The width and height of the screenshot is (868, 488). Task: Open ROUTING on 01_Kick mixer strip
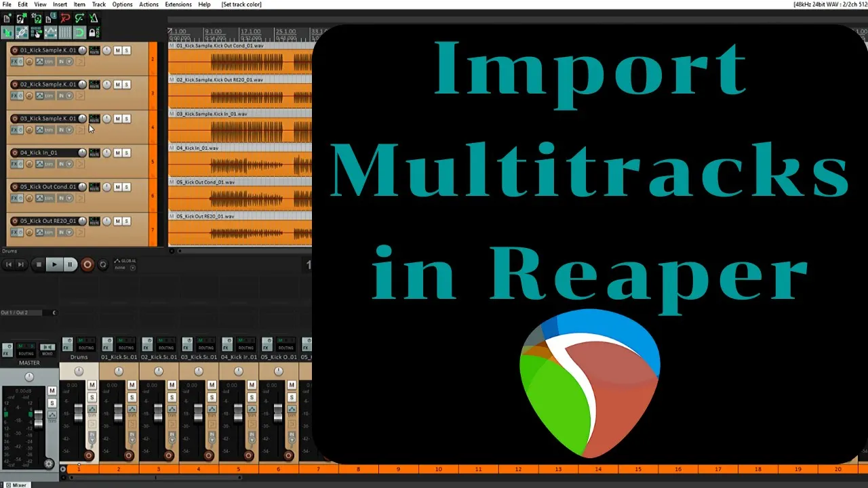[126, 344]
